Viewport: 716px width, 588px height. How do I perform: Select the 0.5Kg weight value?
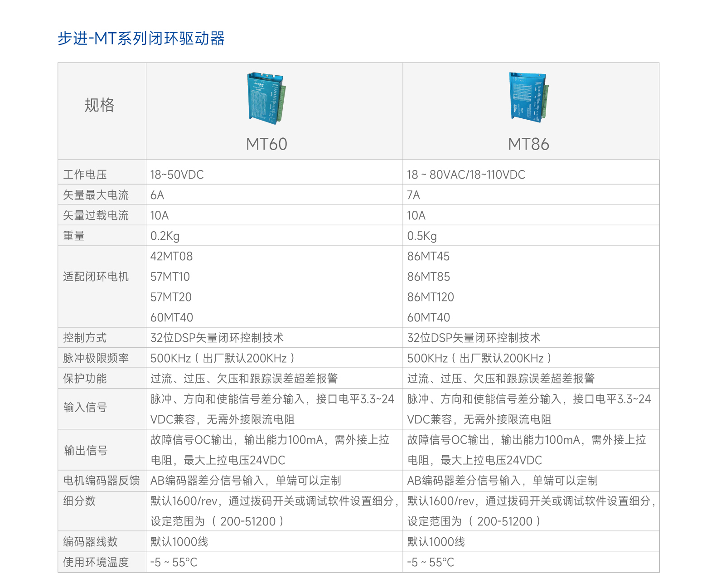tap(422, 236)
